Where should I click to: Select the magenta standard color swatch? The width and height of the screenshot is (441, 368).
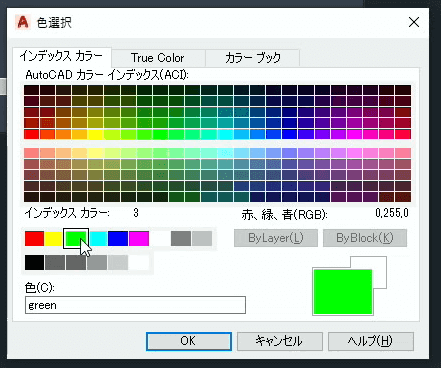[139, 239]
